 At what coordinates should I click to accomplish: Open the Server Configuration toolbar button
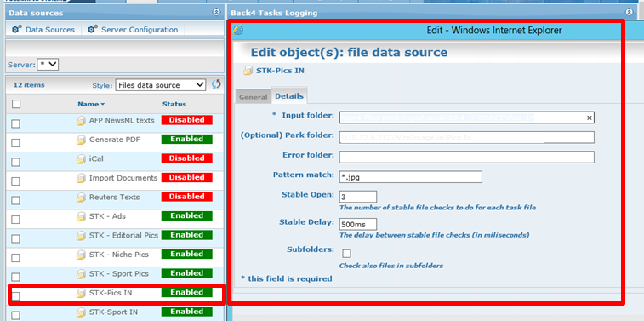click(133, 30)
